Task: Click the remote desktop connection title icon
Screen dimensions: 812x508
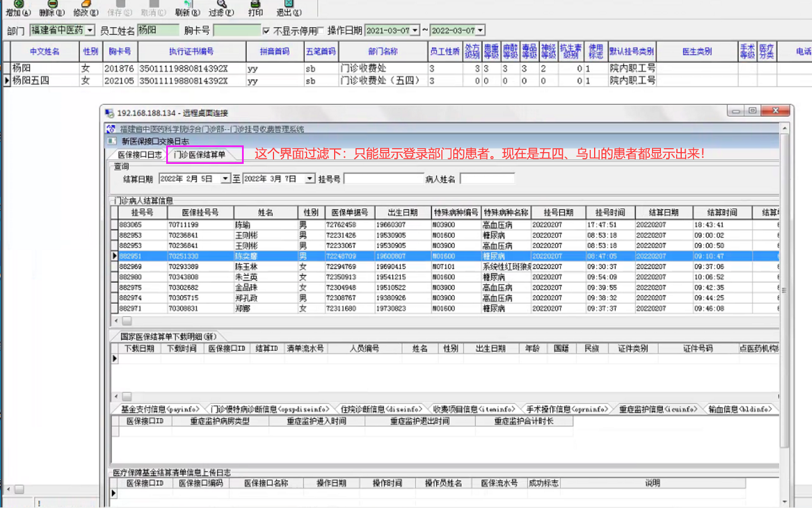Action: click(110, 113)
